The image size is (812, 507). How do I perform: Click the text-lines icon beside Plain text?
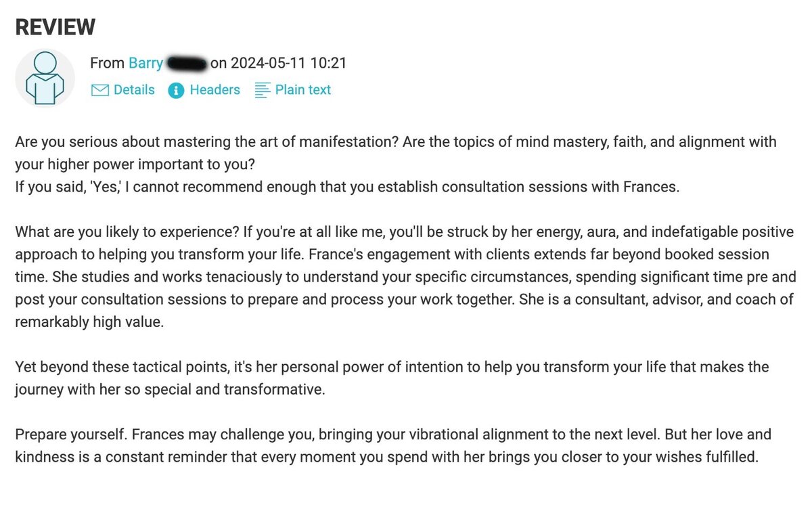[x=263, y=90]
